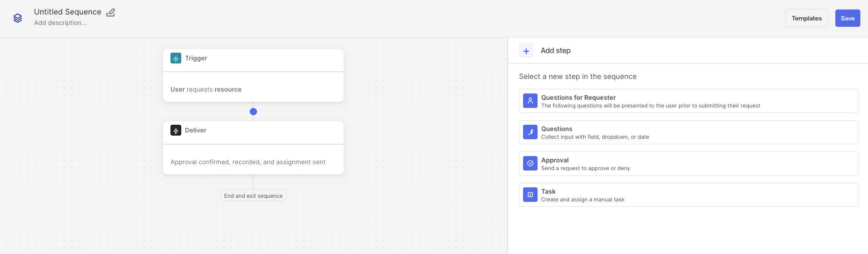
Task: Pick the Questions step option
Action: click(689, 132)
